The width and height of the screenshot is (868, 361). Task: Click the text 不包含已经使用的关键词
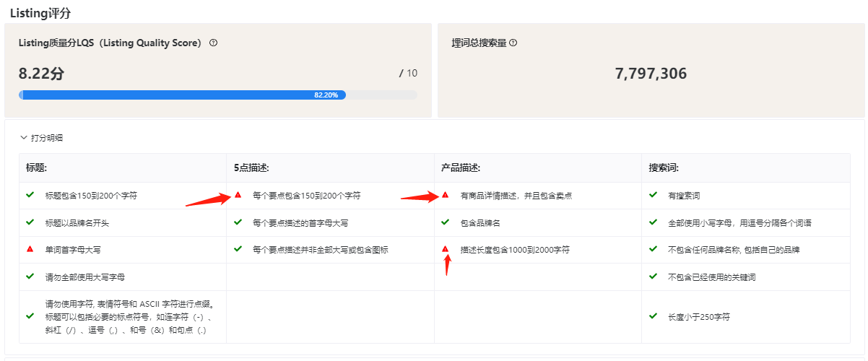(x=713, y=277)
